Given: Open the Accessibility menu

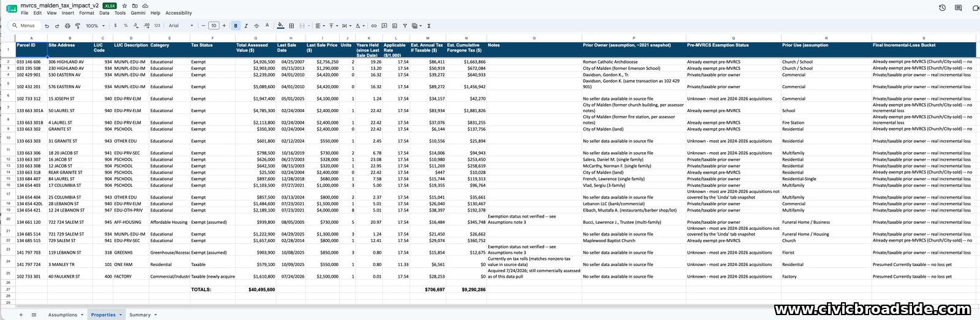Looking at the screenshot, I should click(179, 13).
